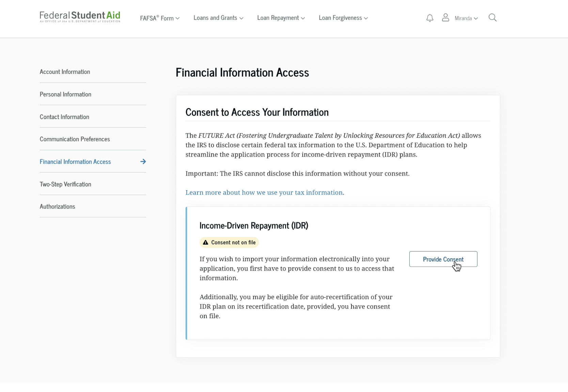Click the Federal Student Aid logo

pyautogui.click(x=79, y=16)
